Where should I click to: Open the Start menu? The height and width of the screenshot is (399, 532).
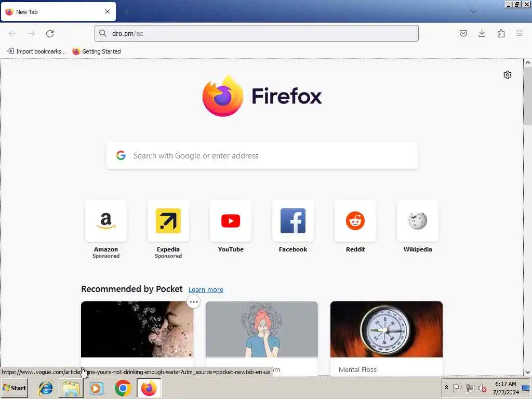point(14,388)
